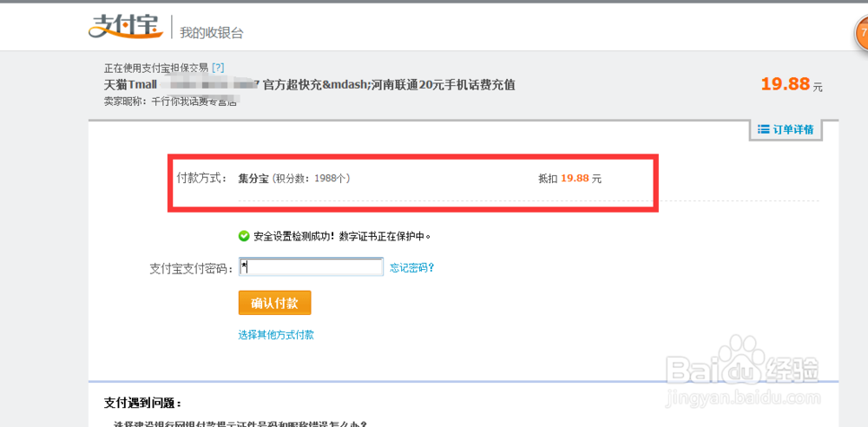Focus the 支付宝支付密码 password field

[311, 267]
